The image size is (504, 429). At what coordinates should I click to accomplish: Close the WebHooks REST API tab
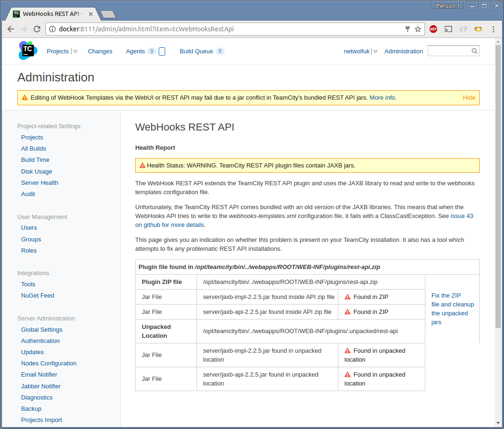pos(91,14)
